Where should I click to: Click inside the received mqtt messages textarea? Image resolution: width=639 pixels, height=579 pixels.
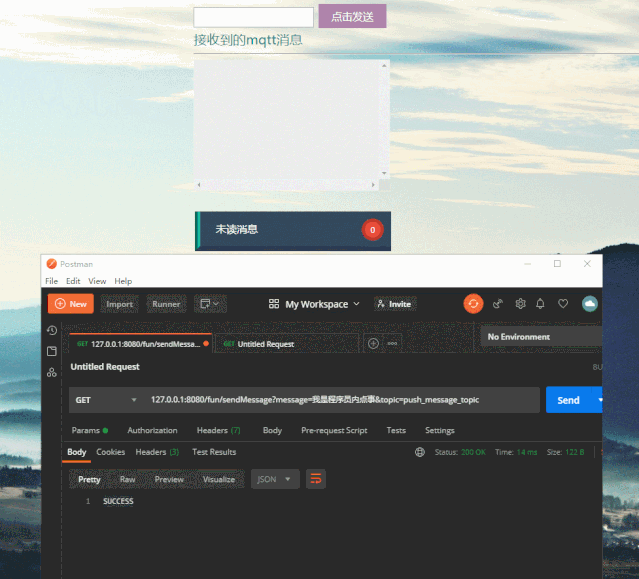tap(287, 119)
